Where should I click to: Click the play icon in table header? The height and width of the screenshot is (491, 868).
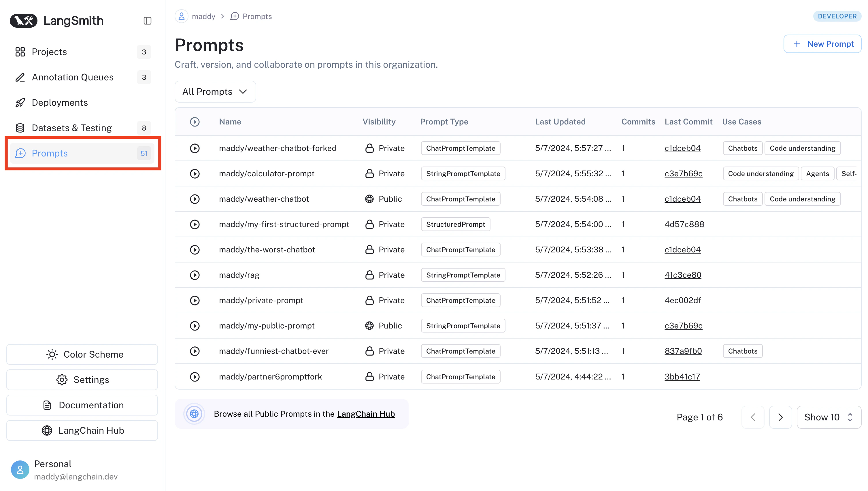click(x=195, y=122)
